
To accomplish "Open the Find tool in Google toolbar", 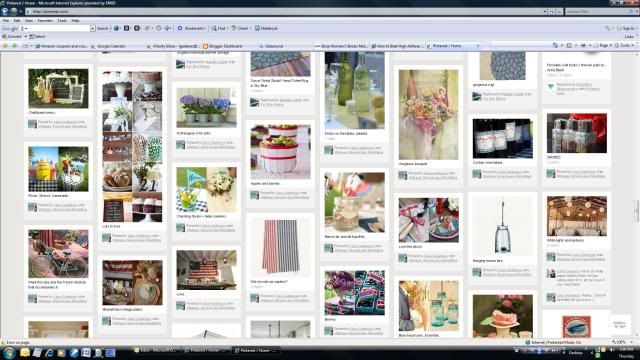I will [219, 28].
